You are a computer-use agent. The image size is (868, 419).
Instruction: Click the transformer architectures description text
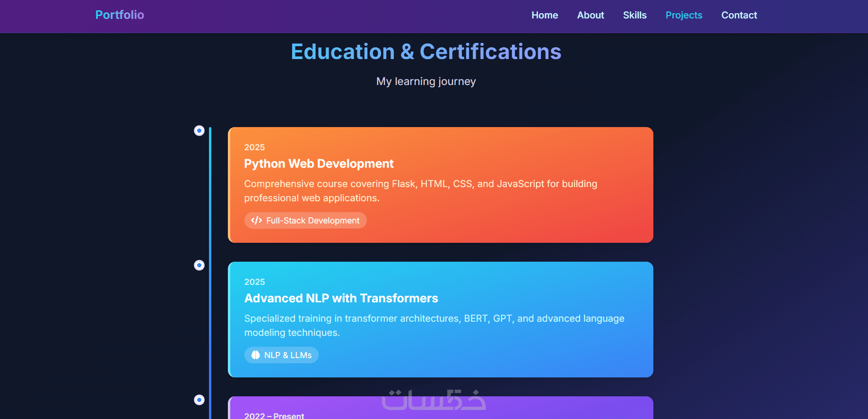coord(434,325)
